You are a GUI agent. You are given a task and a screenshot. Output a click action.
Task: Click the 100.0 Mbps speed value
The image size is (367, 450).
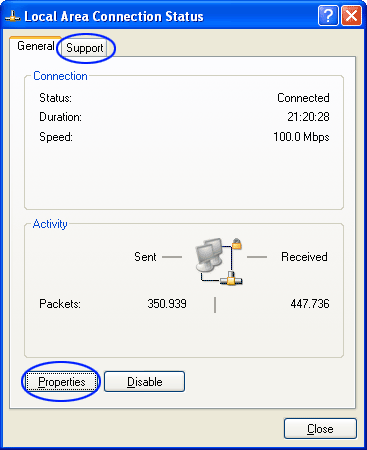click(x=301, y=137)
